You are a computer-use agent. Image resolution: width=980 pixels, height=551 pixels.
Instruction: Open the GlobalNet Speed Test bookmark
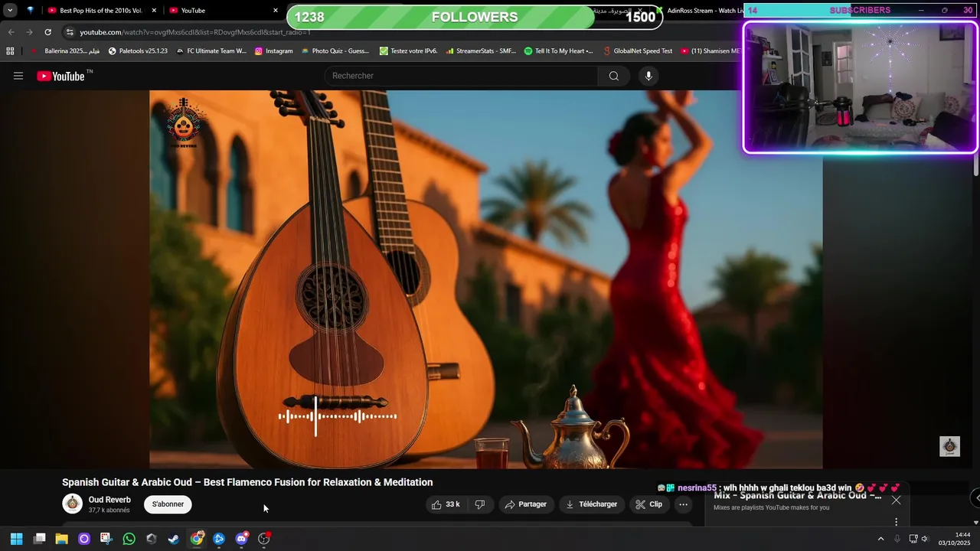[x=638, y=51]
